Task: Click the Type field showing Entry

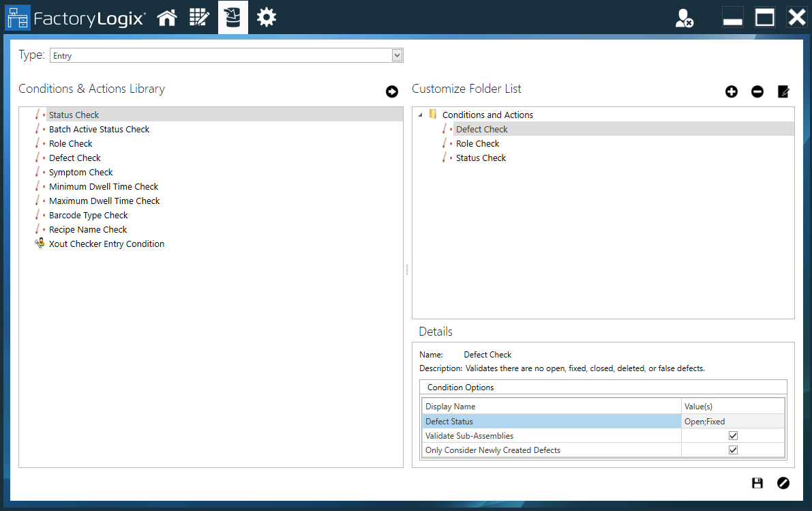Action: pyautogui.click(x=226, y=55)
